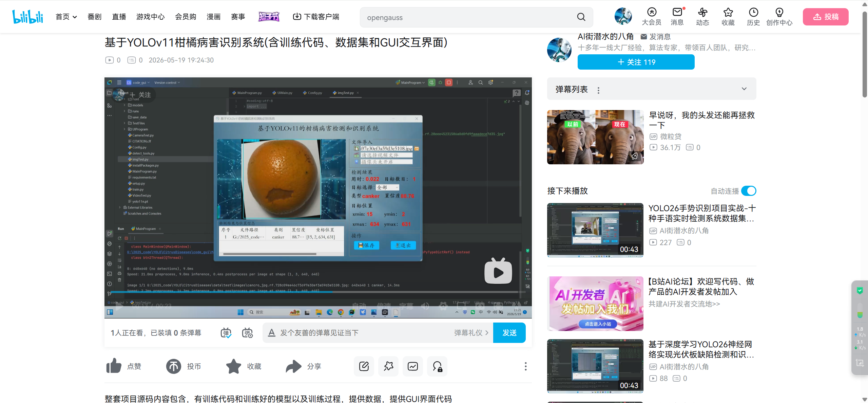Viewport: 868px width, 403px height.
Task: Click the search magnifier icon
Action: coord(581,17)
